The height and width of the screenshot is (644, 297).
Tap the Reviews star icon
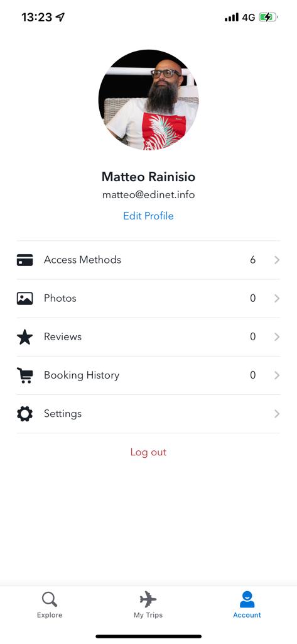[24, 337]
